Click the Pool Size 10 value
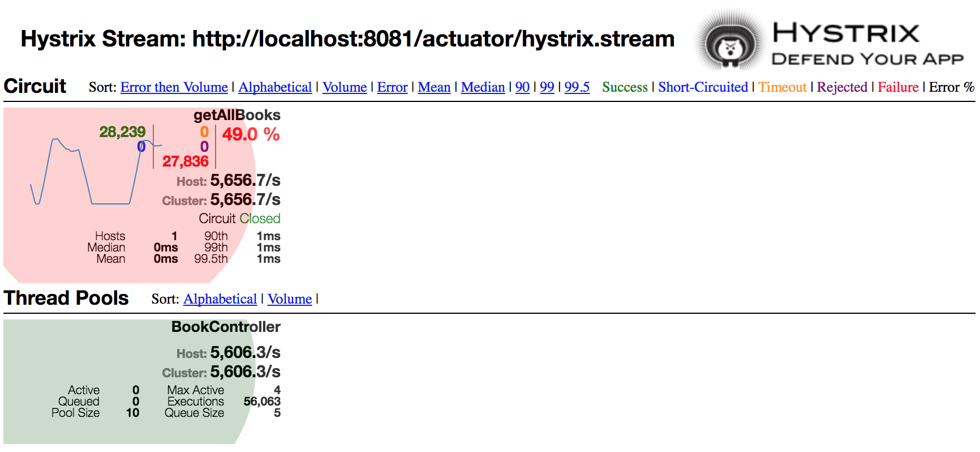Viewport: 980px width, 452px height. [x=132, y=413]
